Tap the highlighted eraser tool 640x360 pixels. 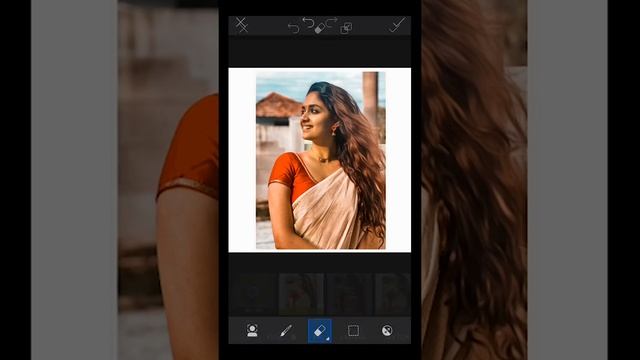[x=320, y=331]
